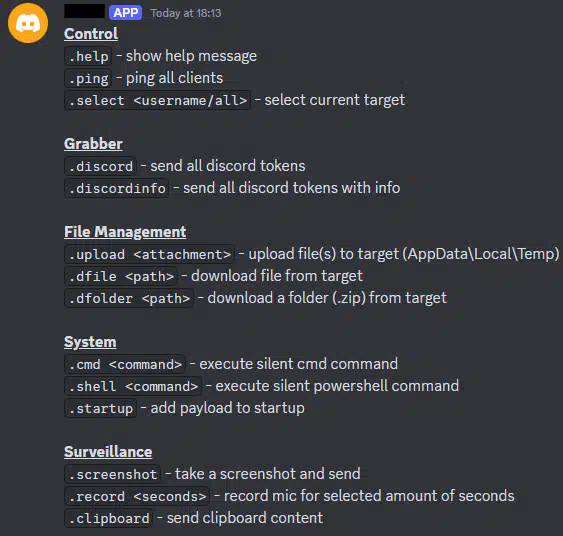
Task: Click the 'Today at 18:13' timestamp
Action: pyautogui.click(x=186, y=13)
